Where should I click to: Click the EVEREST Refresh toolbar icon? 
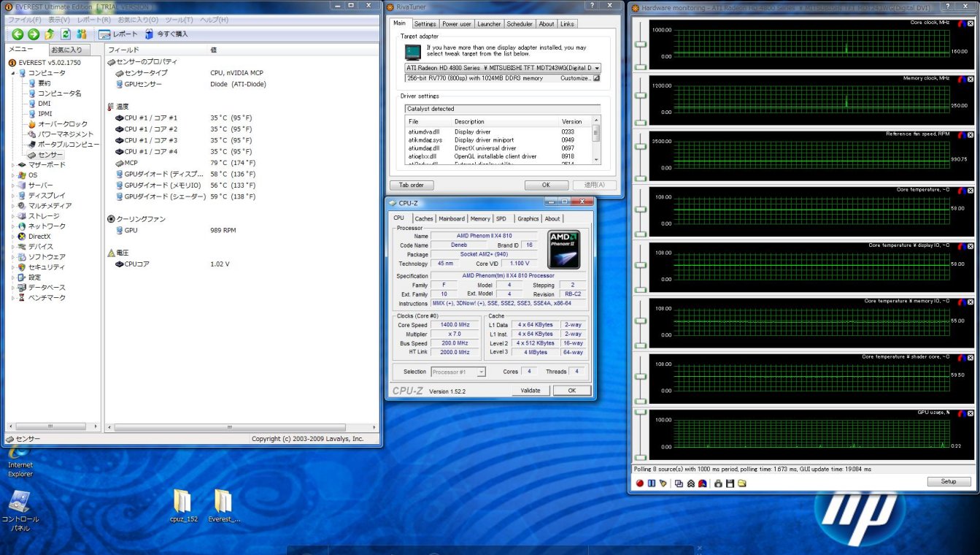pyautogui.click(x=66, y=34)
